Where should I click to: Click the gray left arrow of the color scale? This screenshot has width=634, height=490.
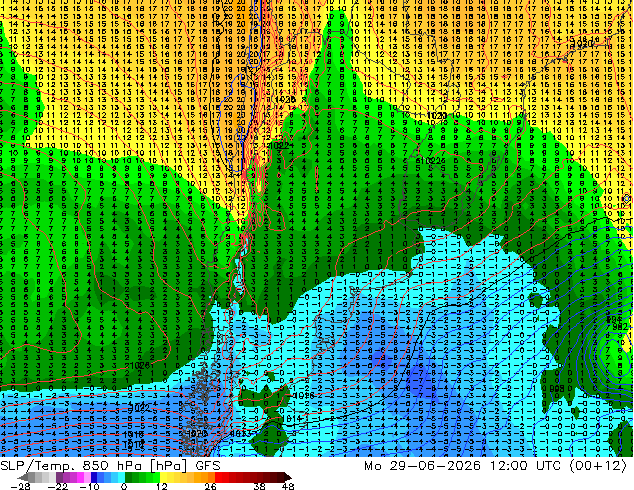23,477
